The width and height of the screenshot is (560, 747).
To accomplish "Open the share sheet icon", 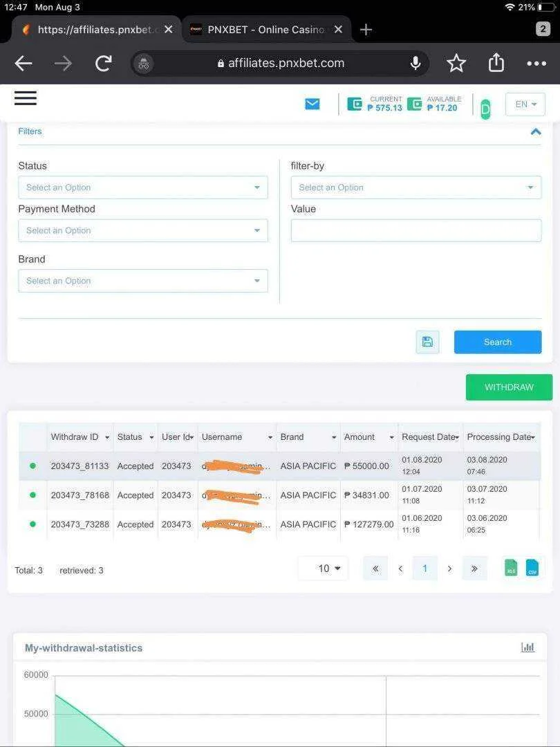I will [496, 62].
